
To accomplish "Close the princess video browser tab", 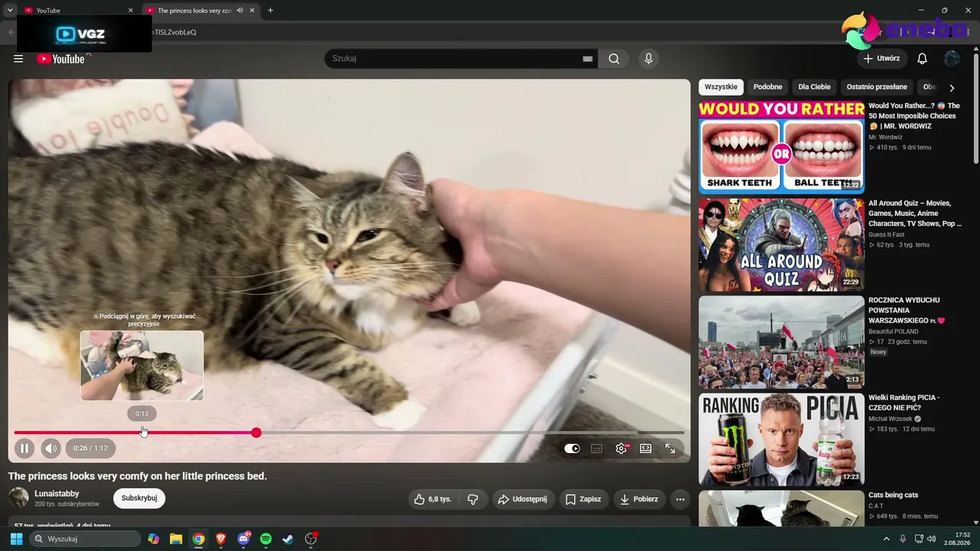I will point(252,11).
